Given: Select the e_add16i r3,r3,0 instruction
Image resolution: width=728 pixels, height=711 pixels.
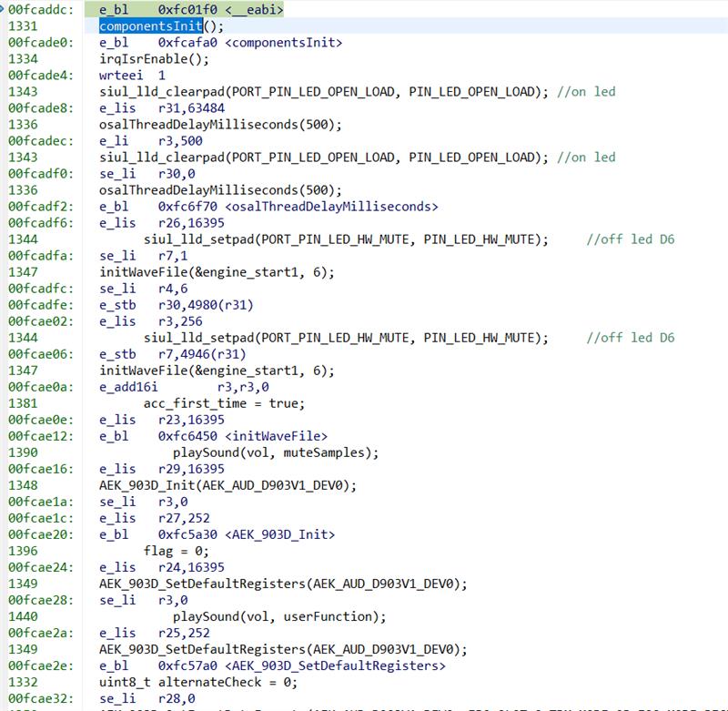Looking at the screenshot, I should click(x=184, y=387).
